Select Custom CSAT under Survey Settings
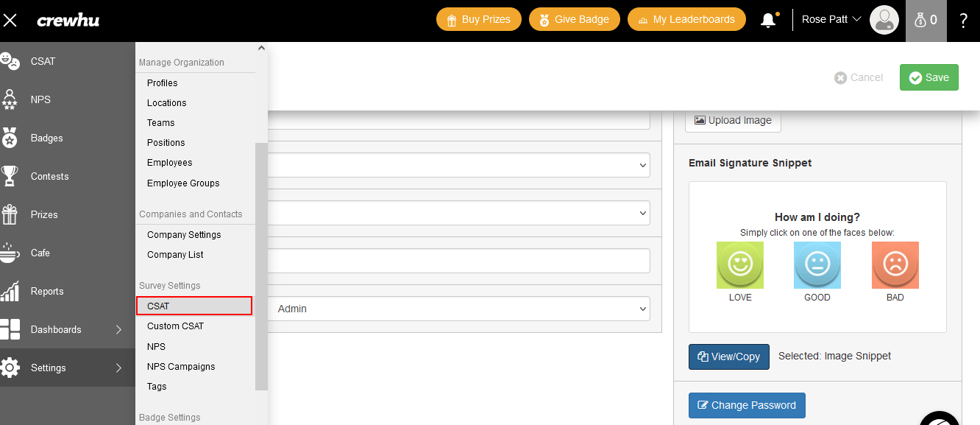 click(x=175, y=326)
